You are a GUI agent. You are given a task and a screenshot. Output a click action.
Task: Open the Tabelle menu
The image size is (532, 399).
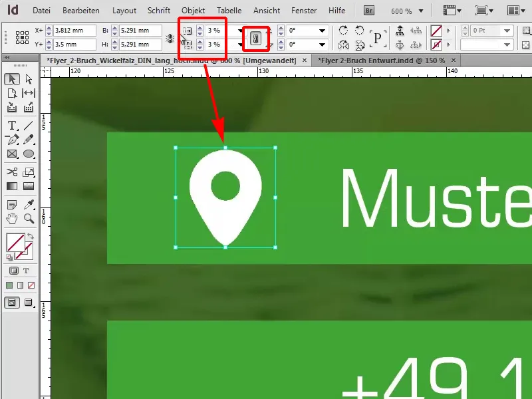click(x=229, y=11)
